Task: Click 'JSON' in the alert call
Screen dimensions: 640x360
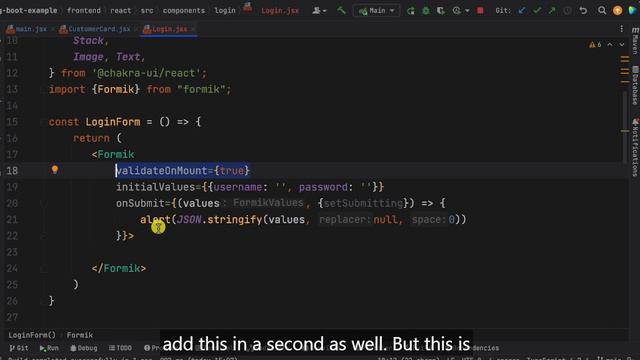Action: point(189,220)
